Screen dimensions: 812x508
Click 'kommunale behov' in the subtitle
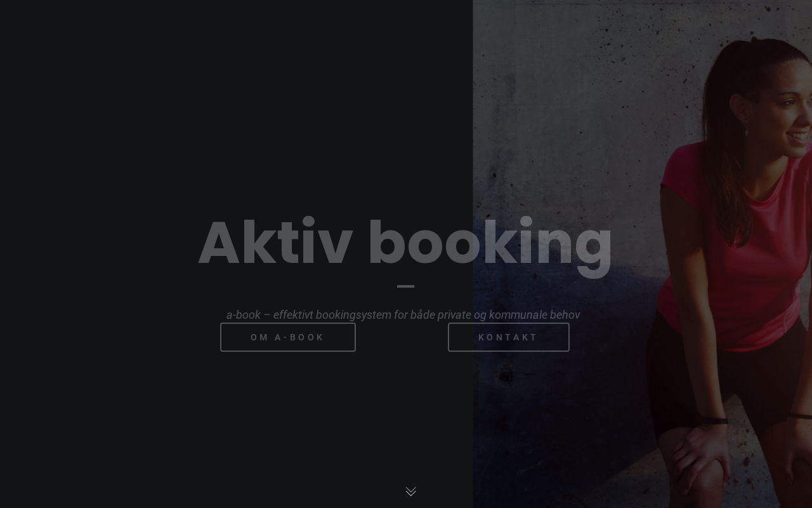535,314
